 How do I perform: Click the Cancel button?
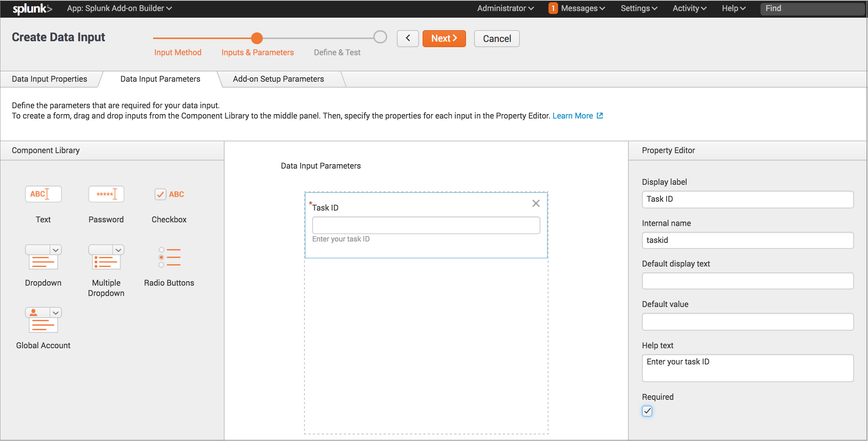(497, 38)
